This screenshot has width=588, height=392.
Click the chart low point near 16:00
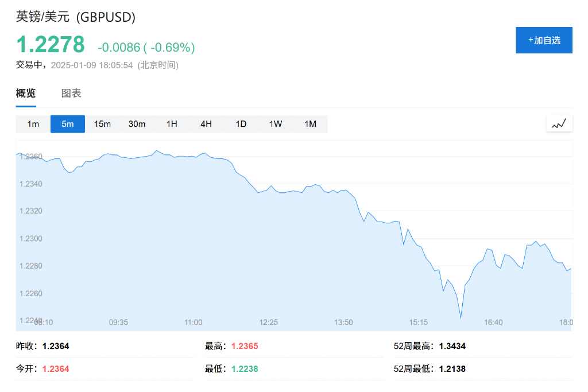(x=461, y=317)
